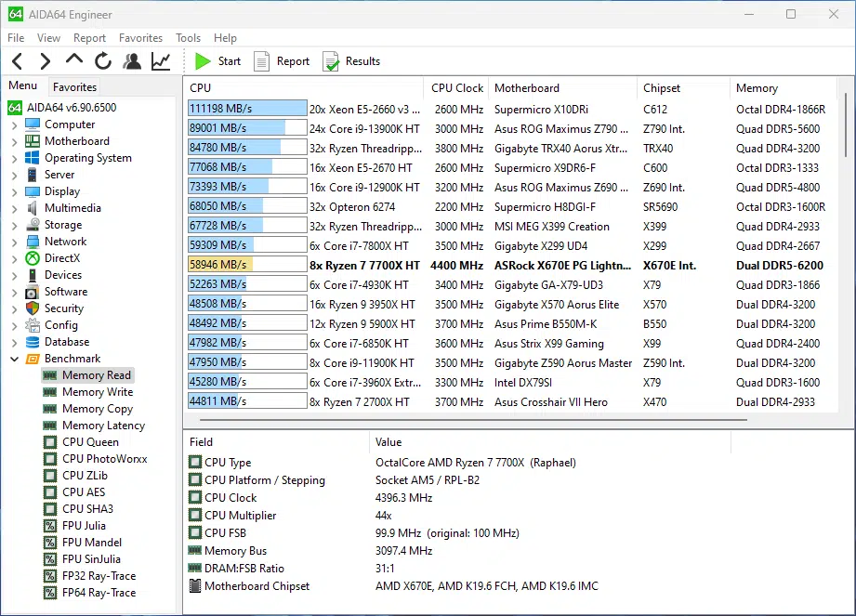Click the Up level arrow icon
The width and height of the screenshot is (856, 616).
click(x=74, y=61)
